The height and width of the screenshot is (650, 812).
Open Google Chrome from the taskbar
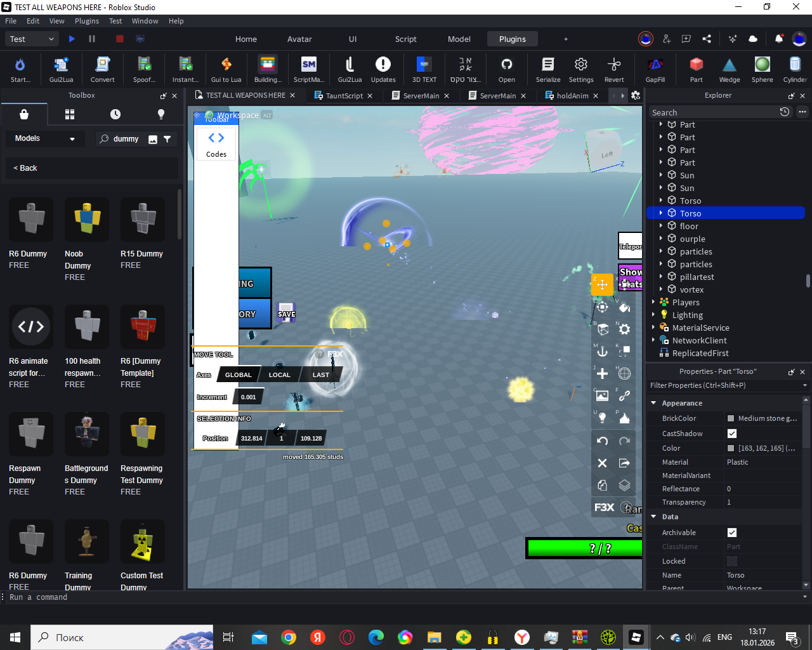pyautogui.click(x=289, y=637)
